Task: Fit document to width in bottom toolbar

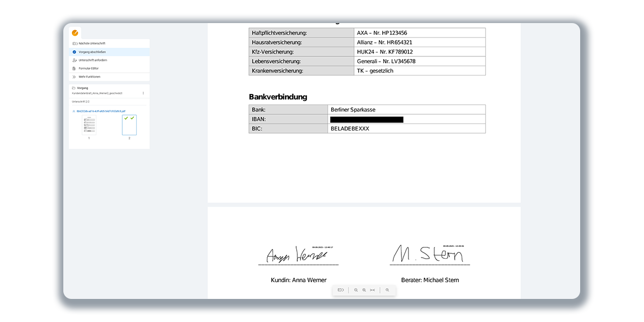Action: pos(372,290)
